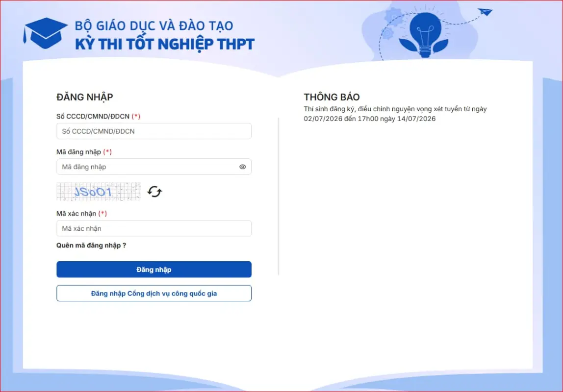Toggle login code visibility eye icon

coord(243,167)
